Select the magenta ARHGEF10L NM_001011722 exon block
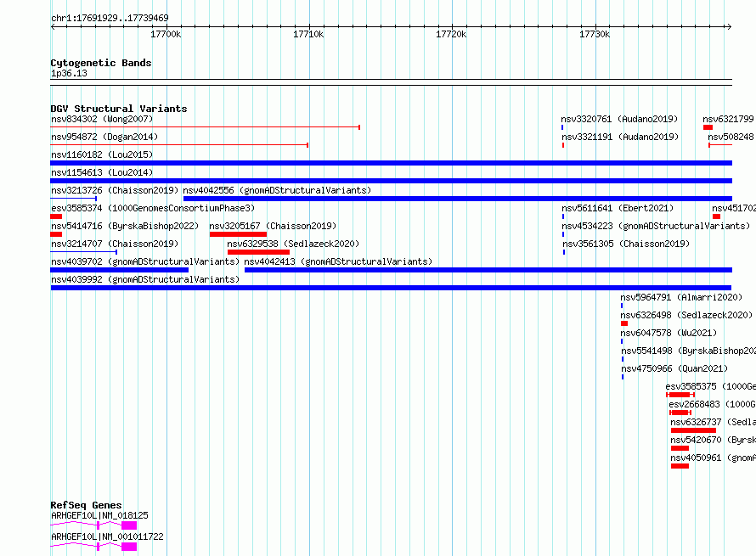 [129, 547]
